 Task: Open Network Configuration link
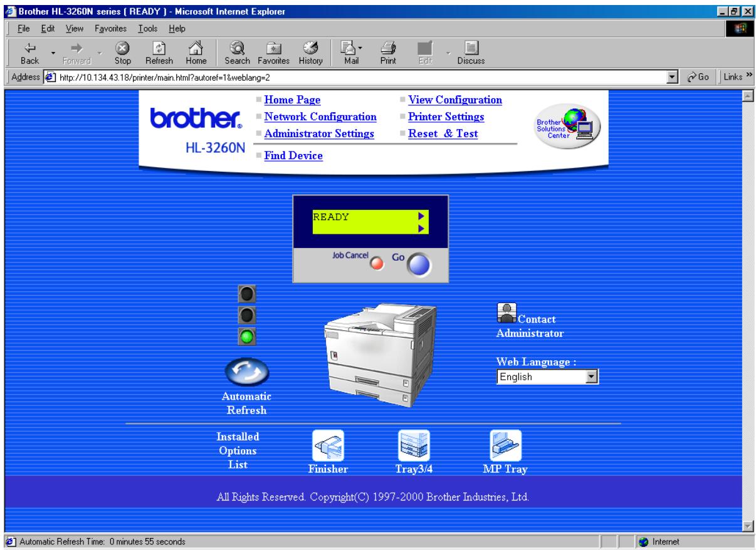click(x=320, y=117)
